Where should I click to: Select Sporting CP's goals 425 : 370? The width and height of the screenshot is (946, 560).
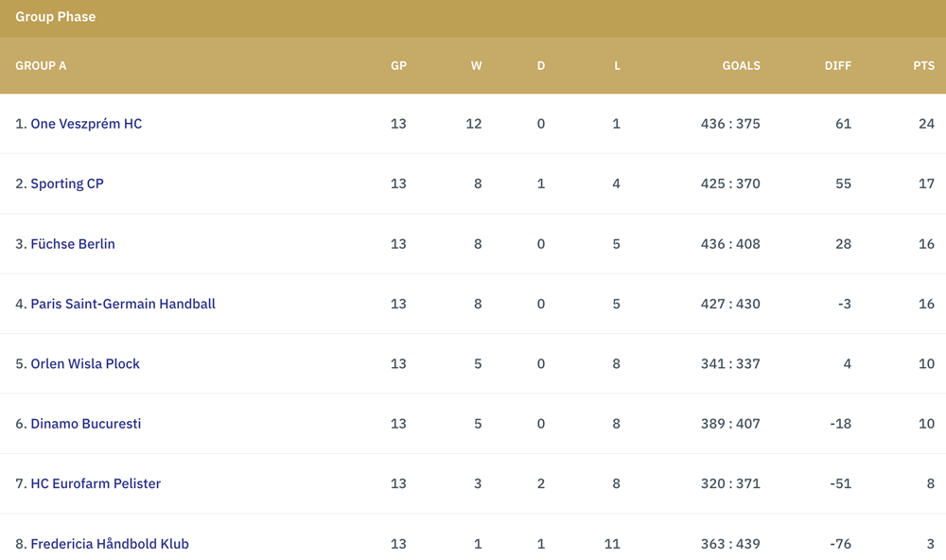[730, 184]
